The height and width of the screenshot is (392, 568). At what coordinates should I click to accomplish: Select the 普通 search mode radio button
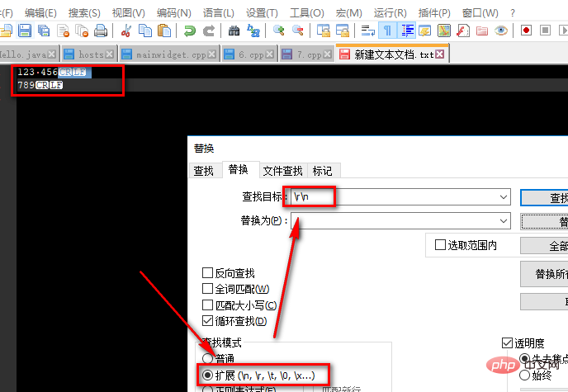(206, 359)
